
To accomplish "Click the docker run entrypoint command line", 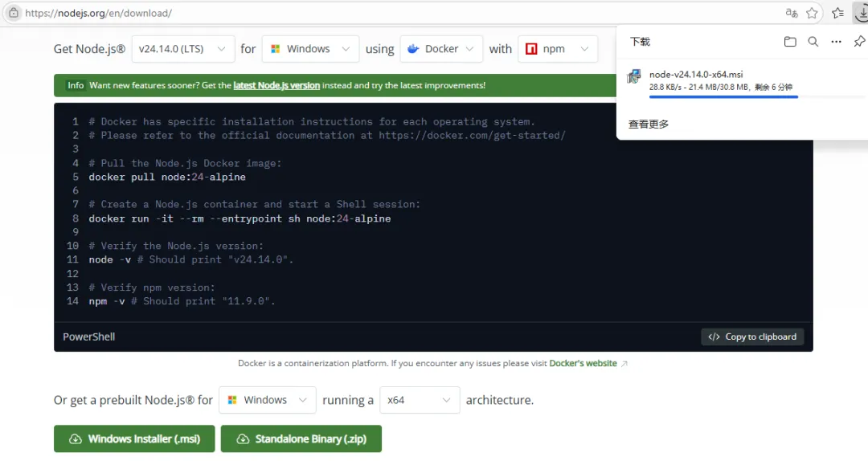I will point(240,218).
